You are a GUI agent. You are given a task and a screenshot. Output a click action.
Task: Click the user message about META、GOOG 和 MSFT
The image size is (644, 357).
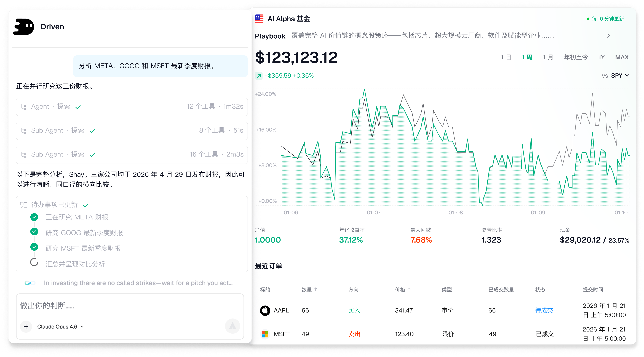[x=160, y=66]
